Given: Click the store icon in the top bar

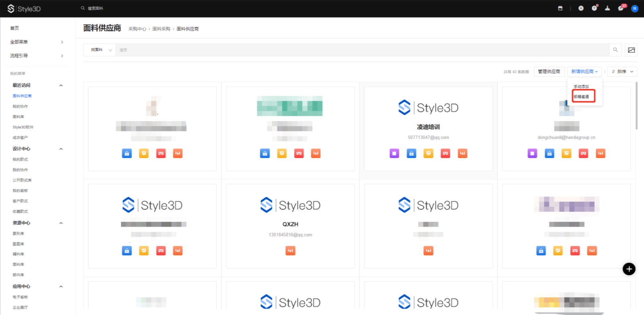Looking at the screenshot, I should pos(560,8).
